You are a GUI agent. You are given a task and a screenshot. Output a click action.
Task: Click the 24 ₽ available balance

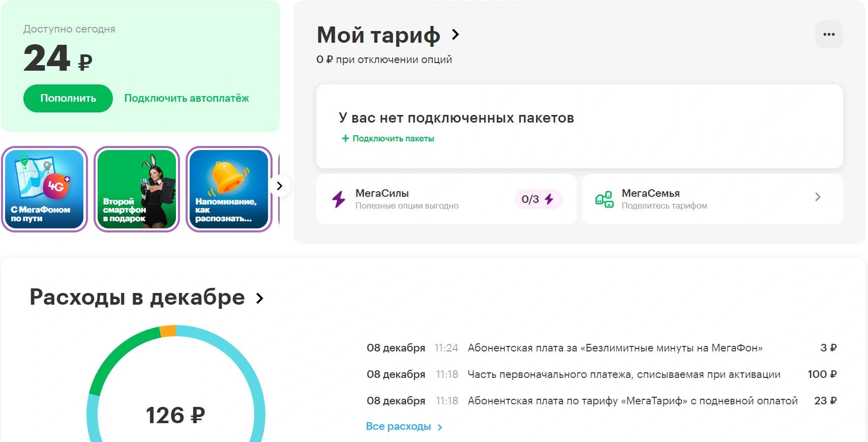point(58,58)
